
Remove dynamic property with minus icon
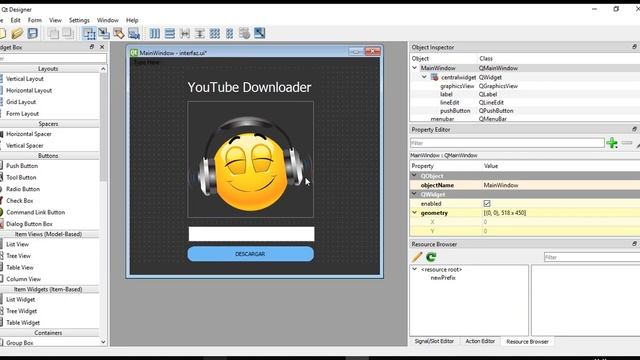[x=627, y=143]
